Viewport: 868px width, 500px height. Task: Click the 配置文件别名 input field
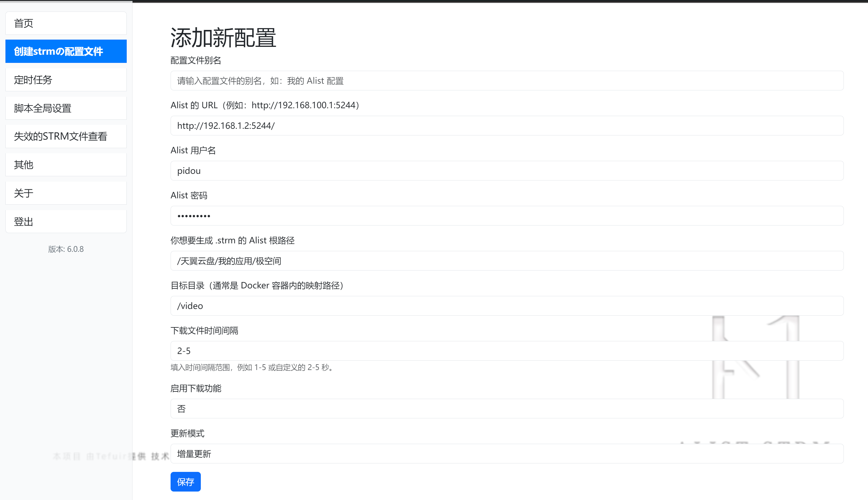click(507, 81)
